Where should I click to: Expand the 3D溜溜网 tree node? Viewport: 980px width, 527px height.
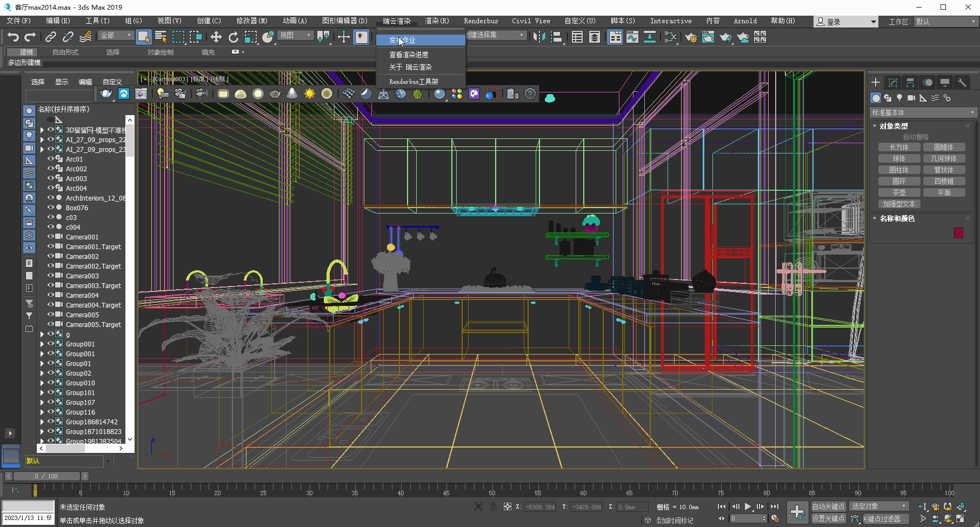pos(42,130)
